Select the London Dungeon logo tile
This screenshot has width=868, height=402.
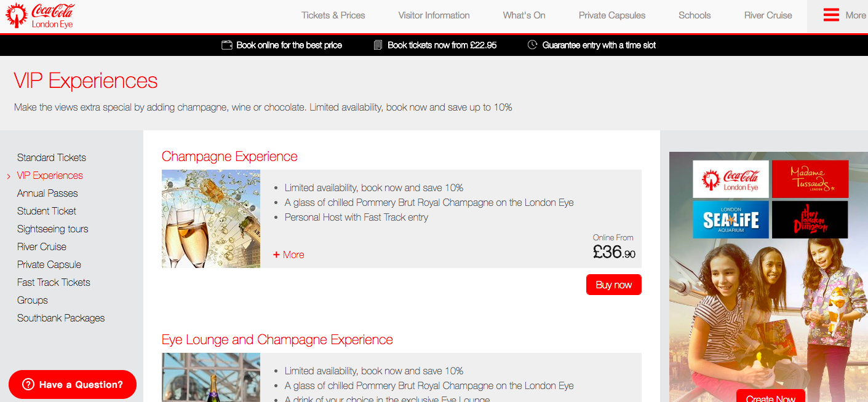click(x=810, y=219)
